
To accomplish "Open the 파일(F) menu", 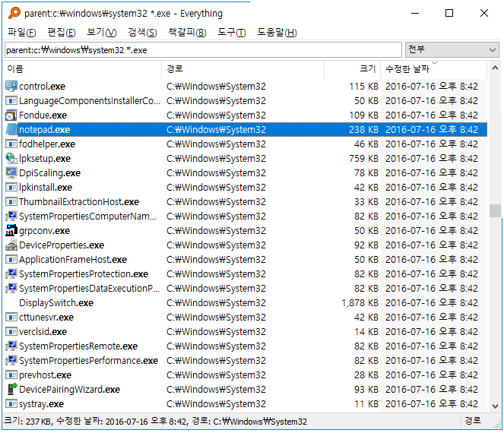I will [22, 32].
